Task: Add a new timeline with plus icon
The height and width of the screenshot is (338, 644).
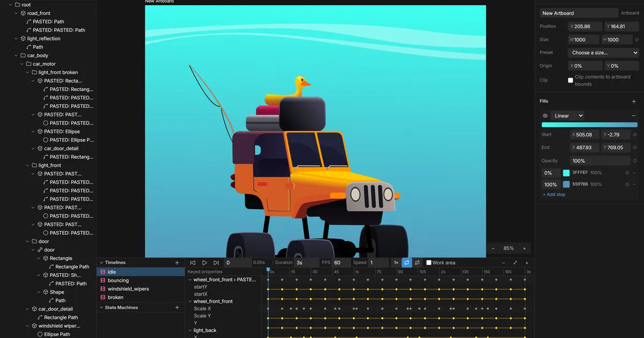Action: point(177,263)
